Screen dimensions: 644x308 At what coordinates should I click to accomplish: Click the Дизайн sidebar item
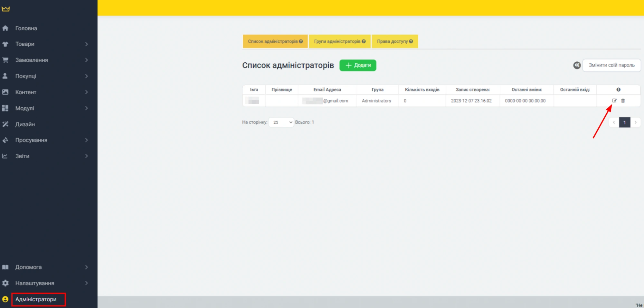[x=25, y=124]
